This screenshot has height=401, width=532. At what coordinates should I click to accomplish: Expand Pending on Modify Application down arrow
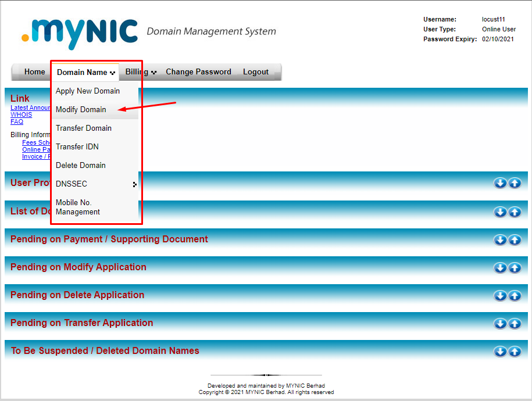click(x=500, y=268)
